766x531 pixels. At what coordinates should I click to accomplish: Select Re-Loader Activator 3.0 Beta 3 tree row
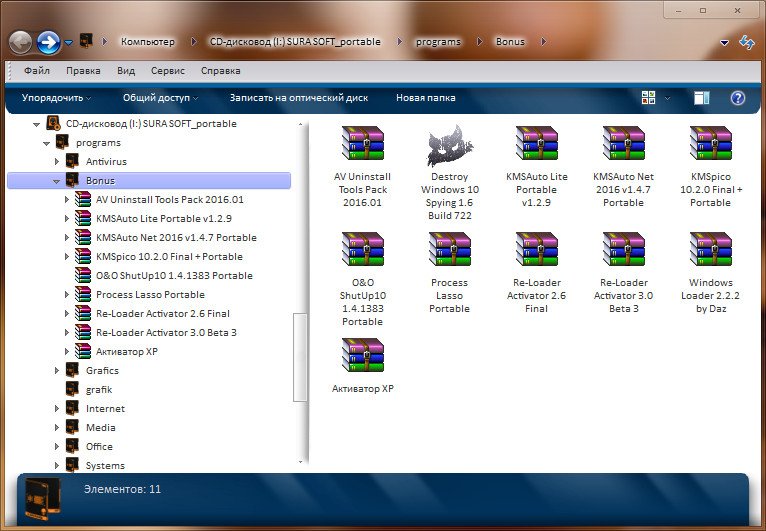pos(166,332)
